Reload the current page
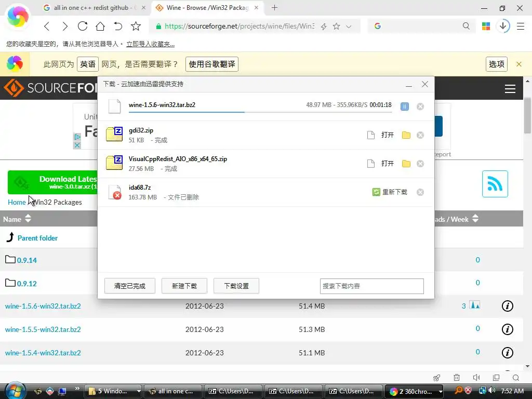The image size is (532, 399). pyautogui.click(x=83, y=26)
